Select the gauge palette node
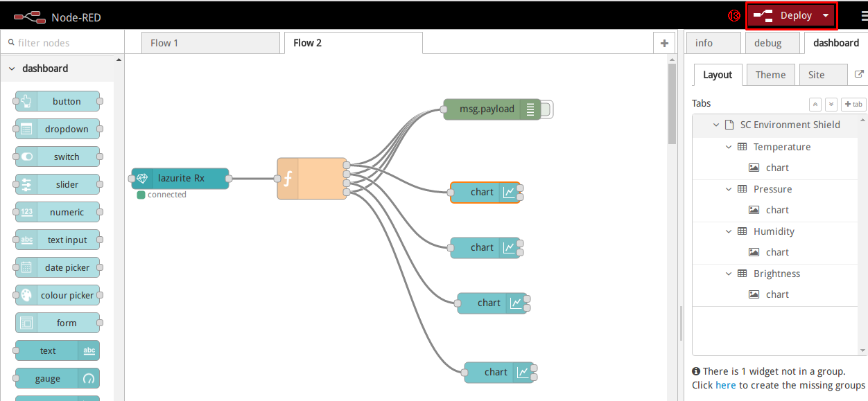This screenshot has height=401, width=868. click(x=58, y=378)
